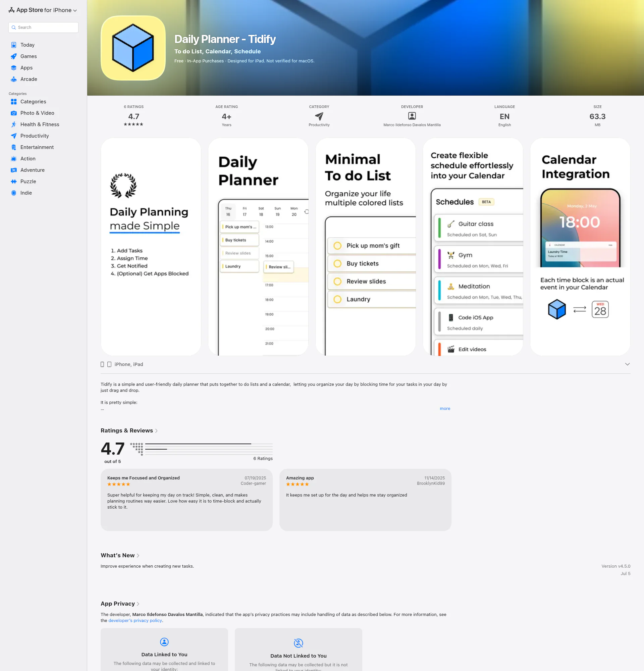Click the Categories grid icon
This screenshot has width=644, height=671.
(x=14, y=102)
